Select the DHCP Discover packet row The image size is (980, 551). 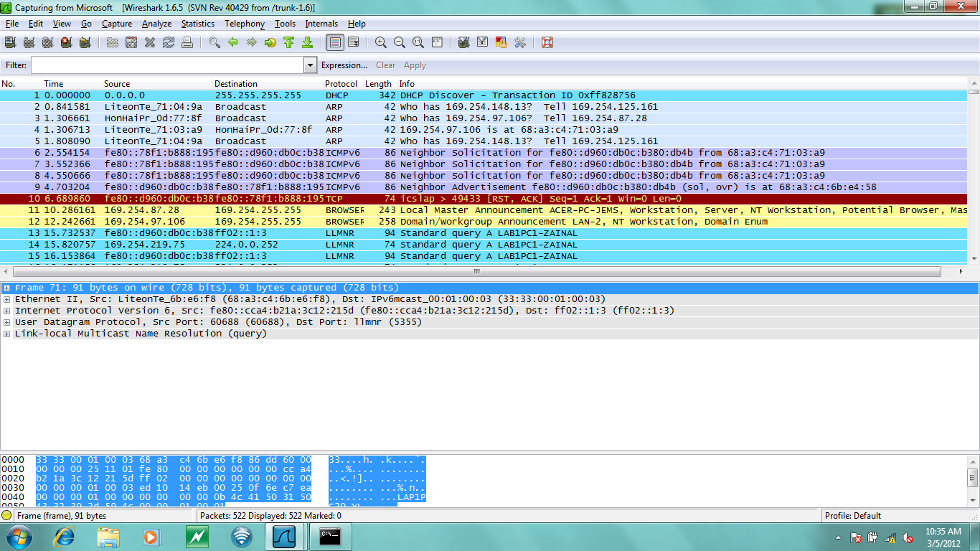(287, 95)
